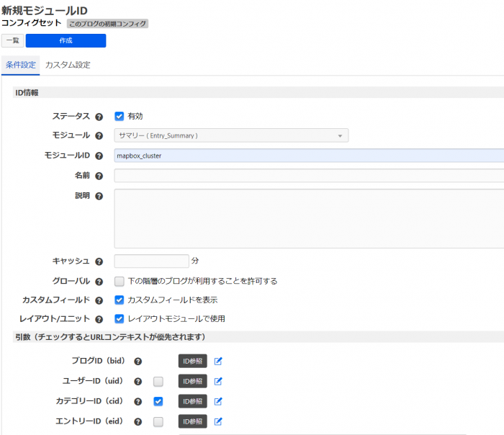The image size is (504, 435).
Task: Click help icon beside モジュールID label
Action: (x=99, y=156)
